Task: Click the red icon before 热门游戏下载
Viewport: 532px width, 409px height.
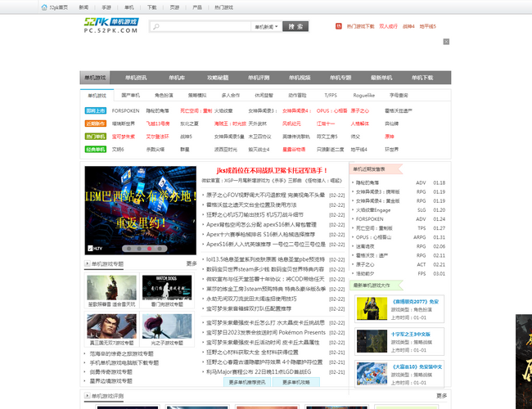Action: (x=339, y=26)
